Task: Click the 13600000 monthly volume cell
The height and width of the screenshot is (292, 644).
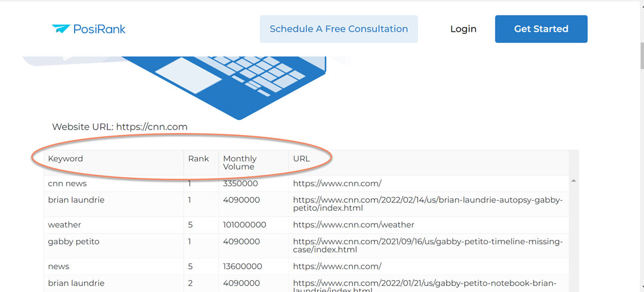Action: [x=241, y=266]
